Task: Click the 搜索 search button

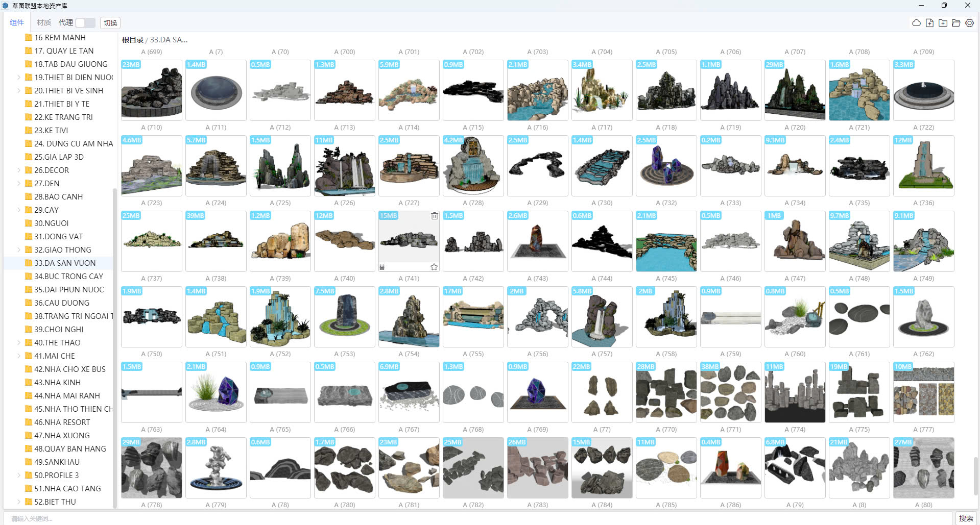Action: coord(966,518)
